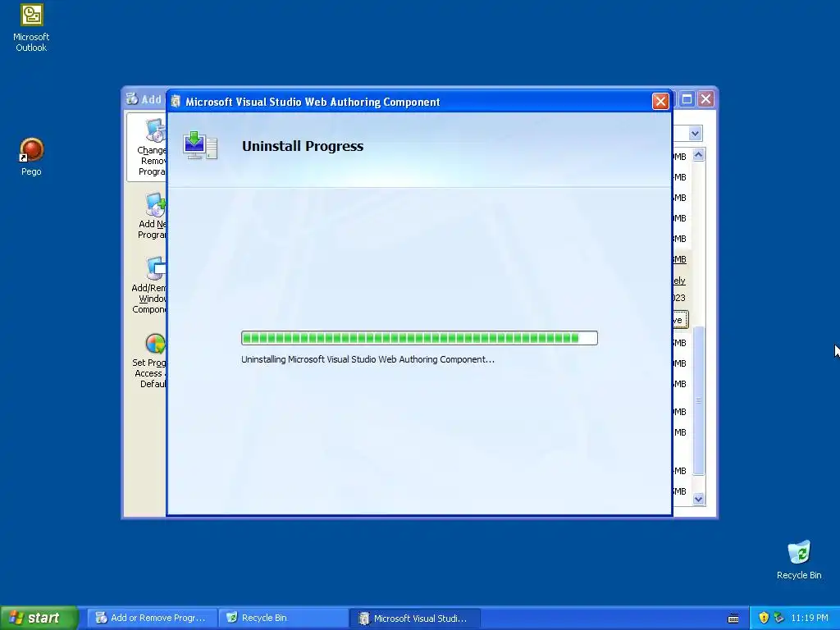Maximize the Add or Remove Programs window
Viewport: 840px width, 630px height.
[687, 99]
